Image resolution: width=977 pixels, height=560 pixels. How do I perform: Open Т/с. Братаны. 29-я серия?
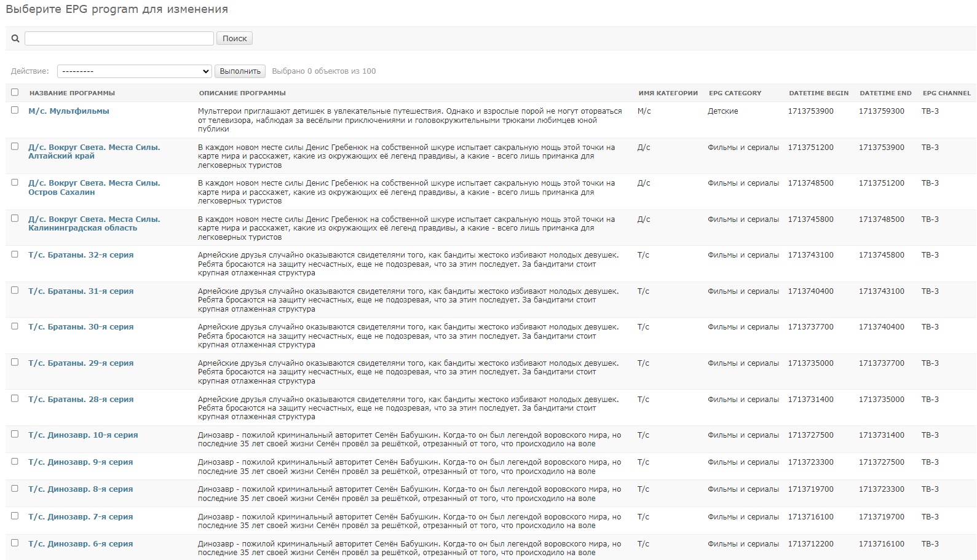(x=81, y=363)
